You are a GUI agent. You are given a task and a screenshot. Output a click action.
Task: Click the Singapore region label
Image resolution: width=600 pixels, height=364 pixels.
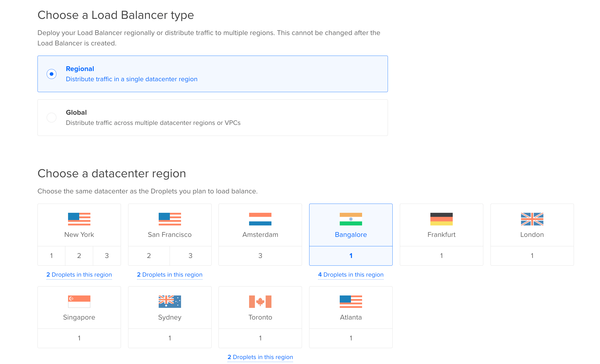coord(79,317)
